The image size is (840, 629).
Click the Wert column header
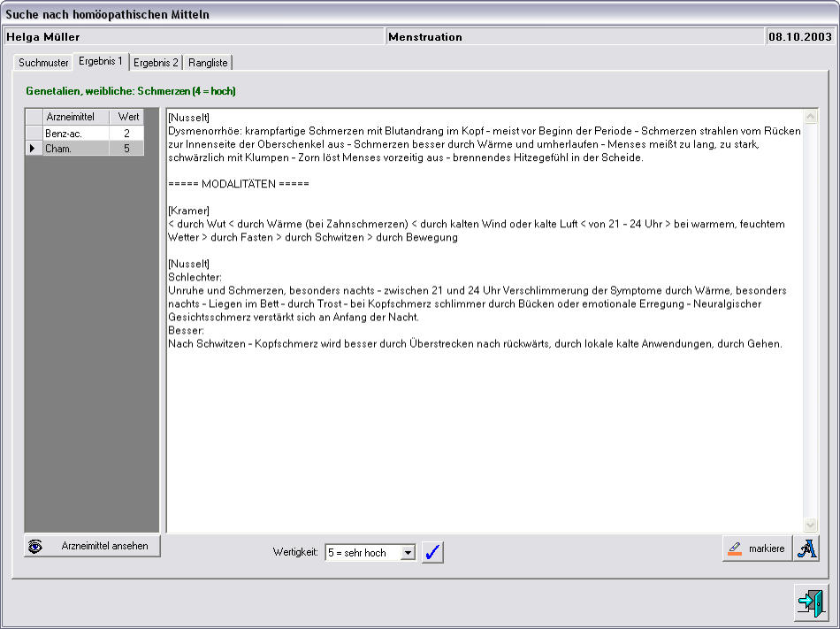click(x=128, y=117)
